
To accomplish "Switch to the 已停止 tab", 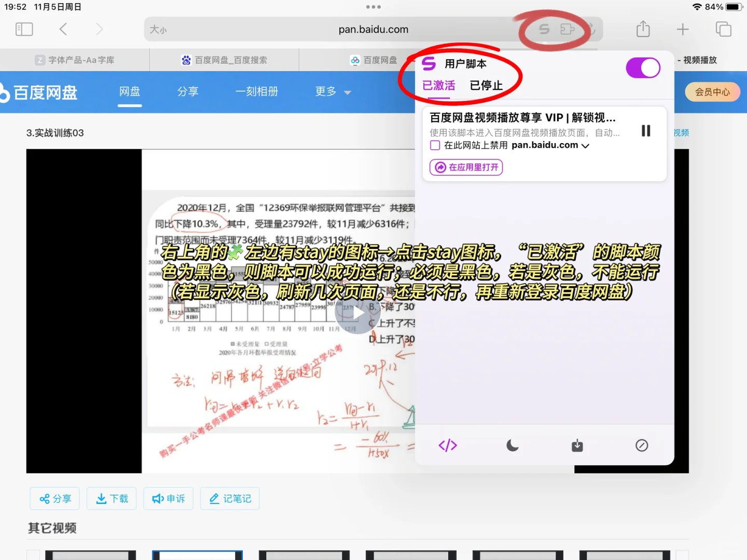I will [486, 85].
